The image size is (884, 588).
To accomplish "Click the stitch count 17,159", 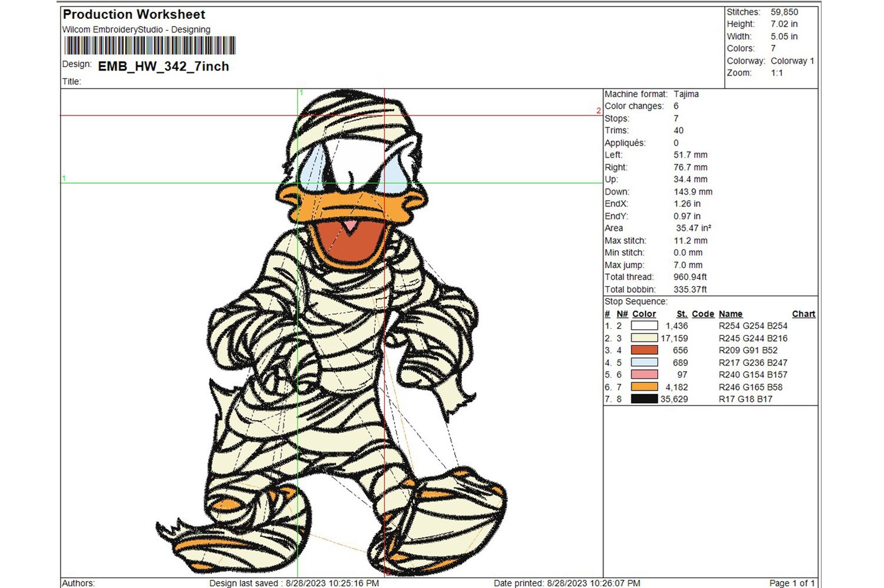I will (674, 338).
